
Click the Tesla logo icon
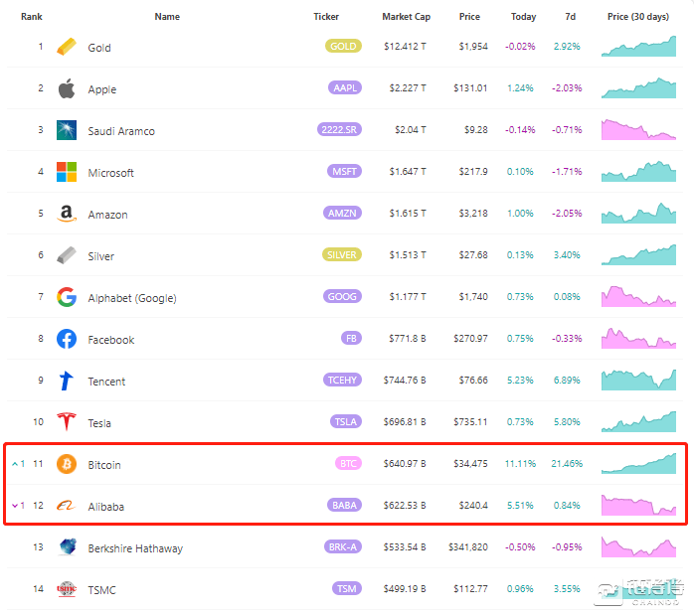(x=67, y=421)
